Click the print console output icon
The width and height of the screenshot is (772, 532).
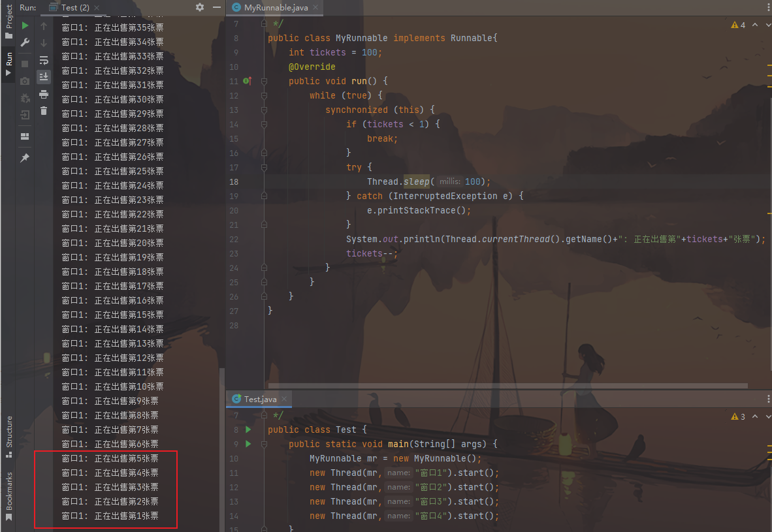(x=44, y=94)
